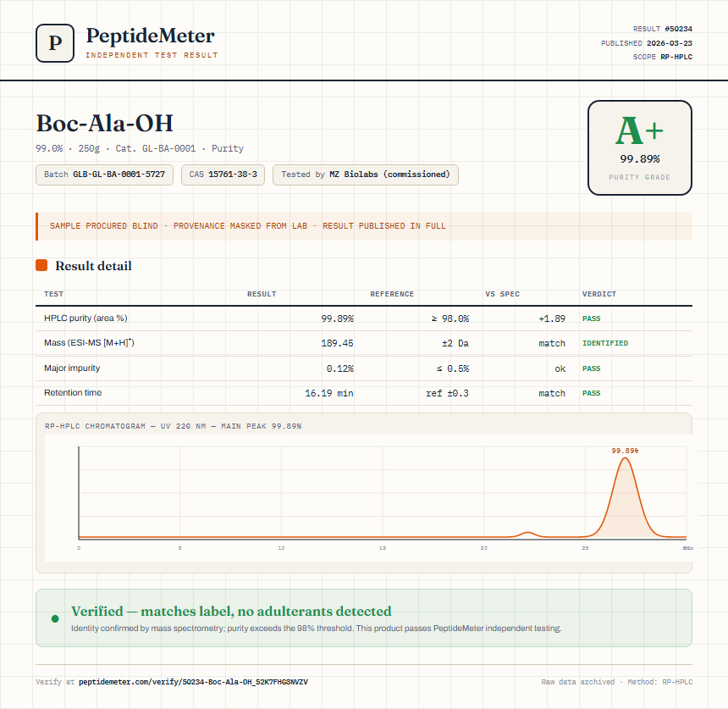The width and height of the screenshot is (728, 709).
Task: Click the REFERENCE column header
Action: [x=392, y=294]
